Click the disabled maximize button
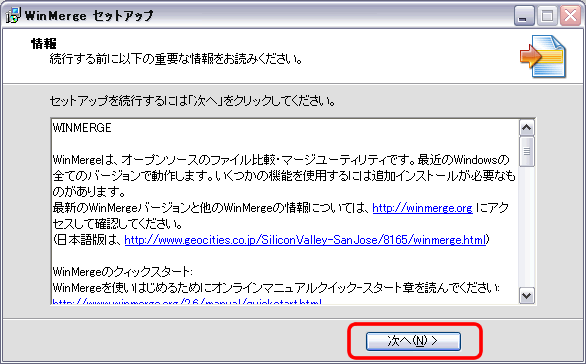This screenshot has width=586, height=364. tap(547, 16)
